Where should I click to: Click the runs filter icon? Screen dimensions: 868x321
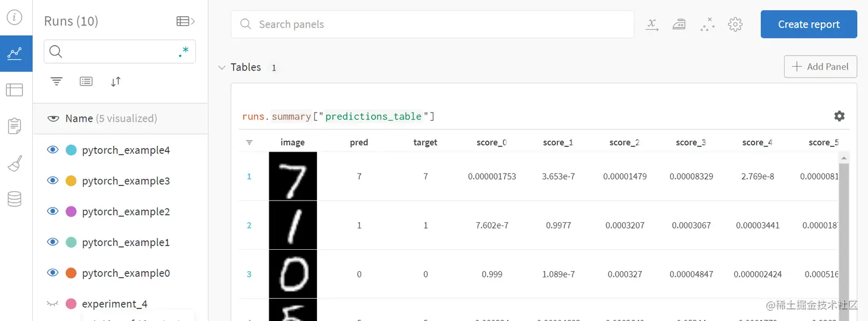click(x=56, y=82)
